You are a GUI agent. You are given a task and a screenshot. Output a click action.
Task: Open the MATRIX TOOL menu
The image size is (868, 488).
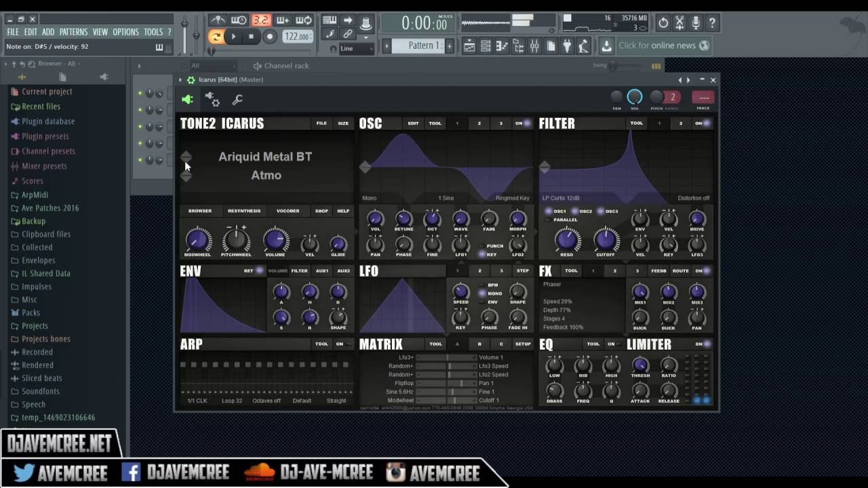coord(435,344)
